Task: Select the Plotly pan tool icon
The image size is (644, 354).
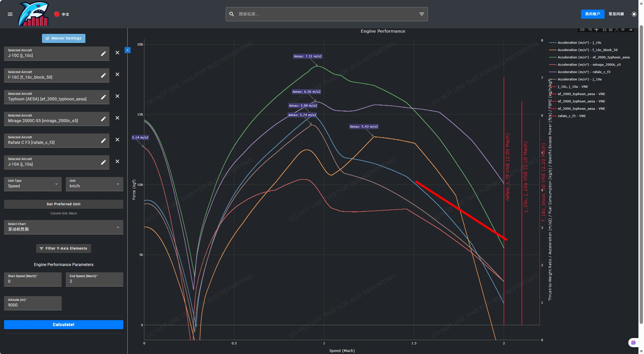Action: [596, 30]
